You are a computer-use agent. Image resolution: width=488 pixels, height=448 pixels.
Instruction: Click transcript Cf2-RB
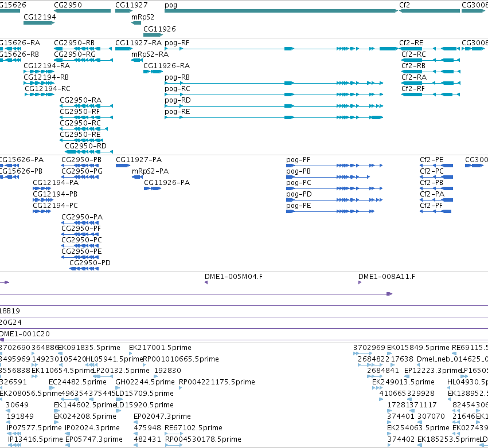tap(431, 72)
